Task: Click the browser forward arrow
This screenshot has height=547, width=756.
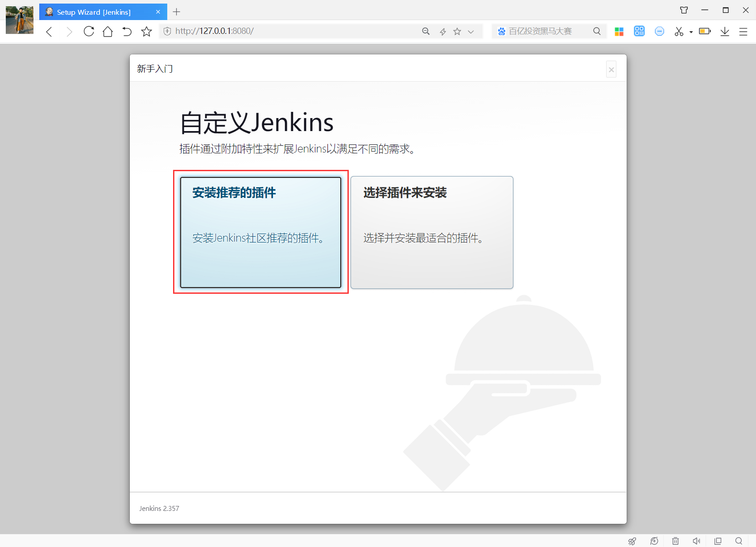Action: coord(69,32)
